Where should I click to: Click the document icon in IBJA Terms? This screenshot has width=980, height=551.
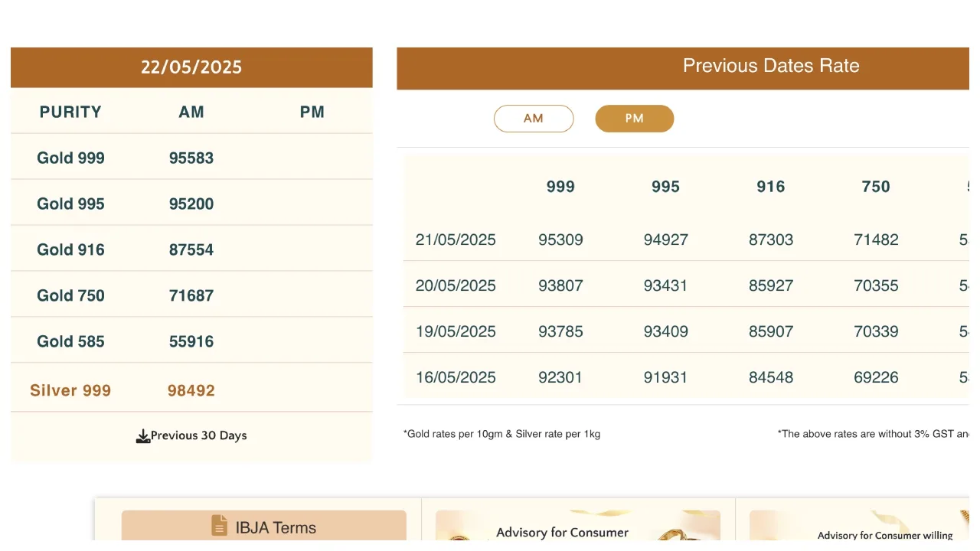[220, 526]
